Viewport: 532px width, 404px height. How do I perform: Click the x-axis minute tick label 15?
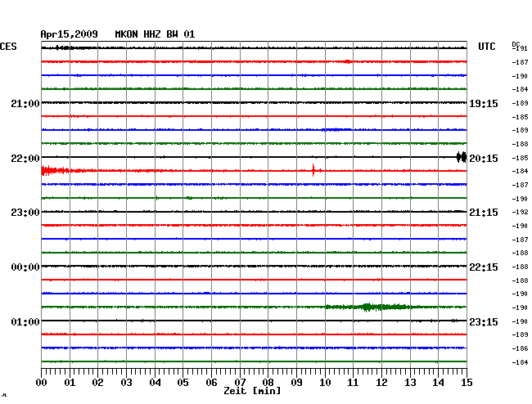(x=467, y=382)
